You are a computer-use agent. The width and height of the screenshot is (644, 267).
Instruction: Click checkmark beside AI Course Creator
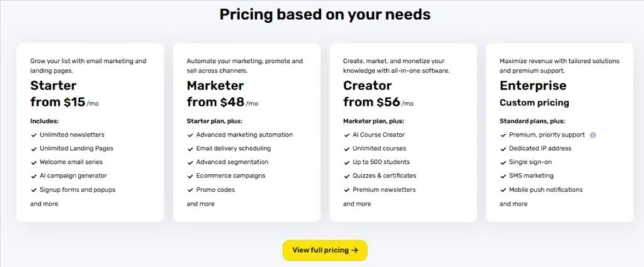[347, 135]
